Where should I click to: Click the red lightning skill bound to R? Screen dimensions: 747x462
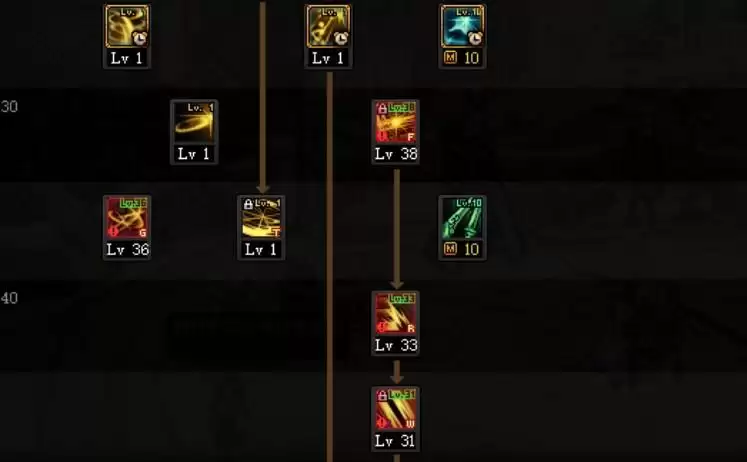(x=395, y=313)
